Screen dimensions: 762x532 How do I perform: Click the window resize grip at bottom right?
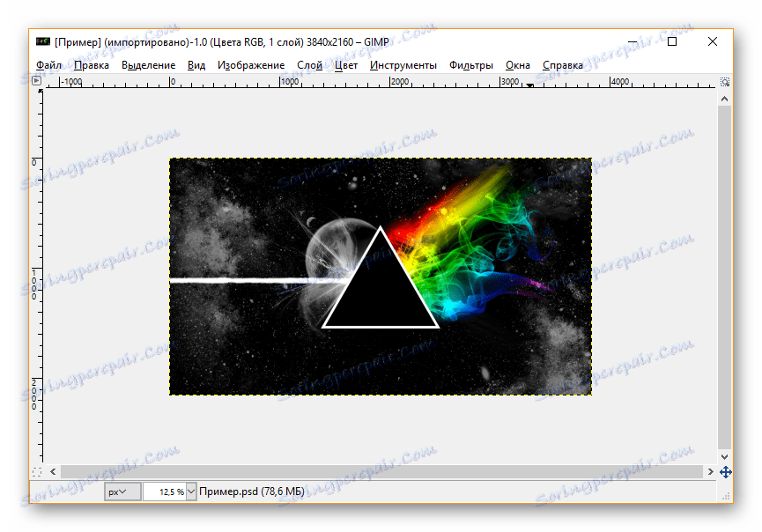point(726,497)
